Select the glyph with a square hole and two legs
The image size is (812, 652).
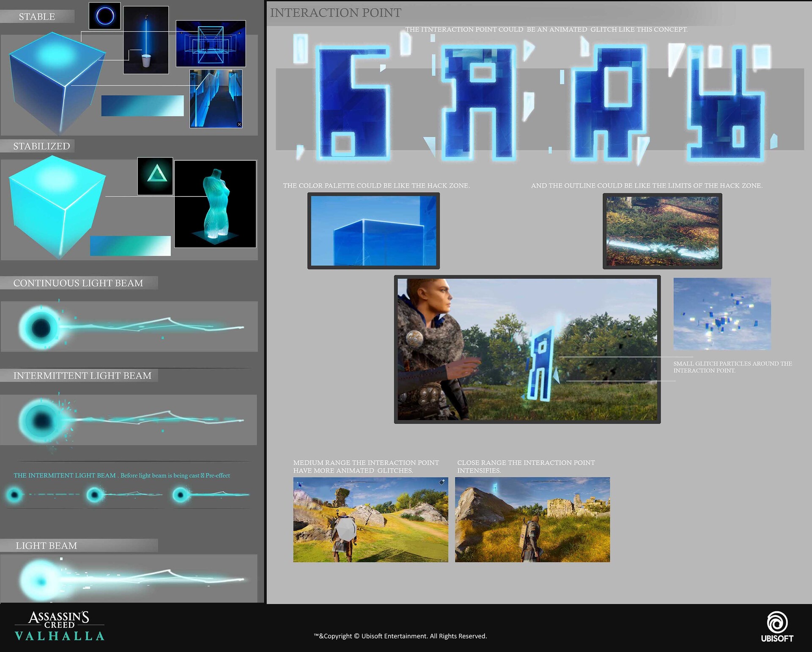click(x=479, y=102)
